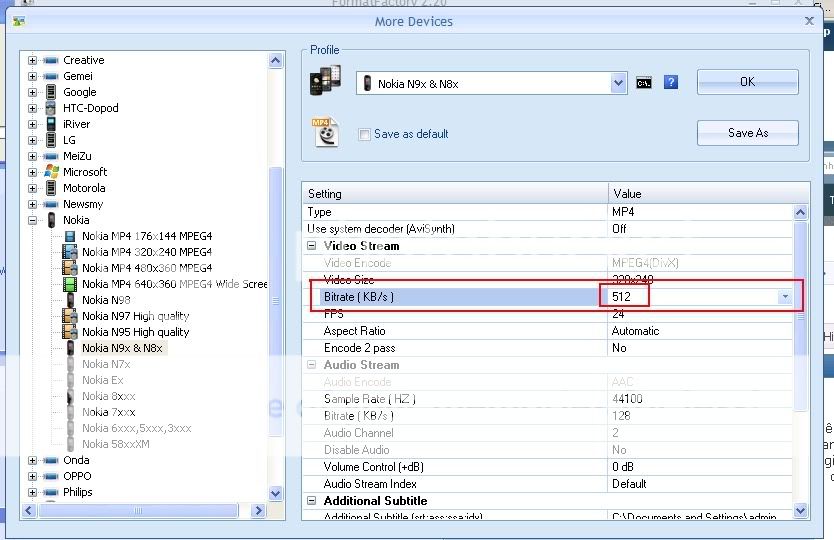This screenshot has height=540, width=834.
Task: Click the OK button
Action: 747,82
